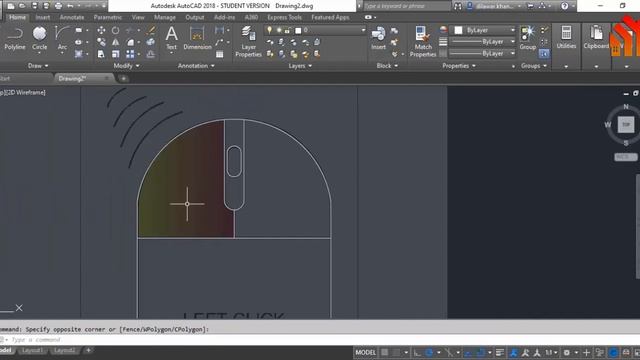This screenshot has height=360, width=640.
Task: Select the Explode tool in Modify
Action: (151, 42)
